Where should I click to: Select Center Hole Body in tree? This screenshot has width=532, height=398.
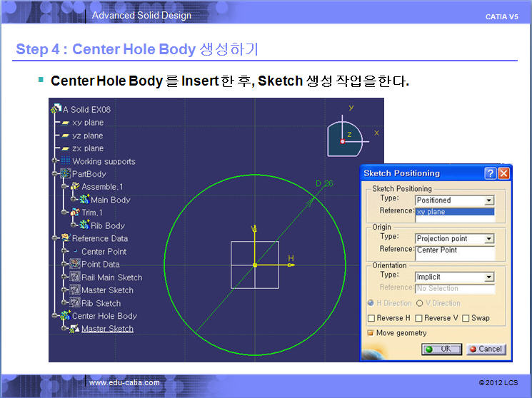[104, 316]
